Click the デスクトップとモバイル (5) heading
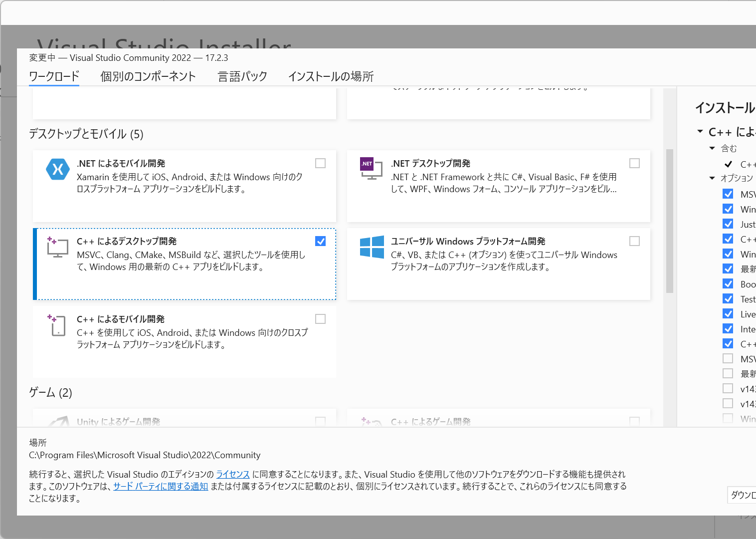Viewport: 756px width, 539px height. [86, 134]
